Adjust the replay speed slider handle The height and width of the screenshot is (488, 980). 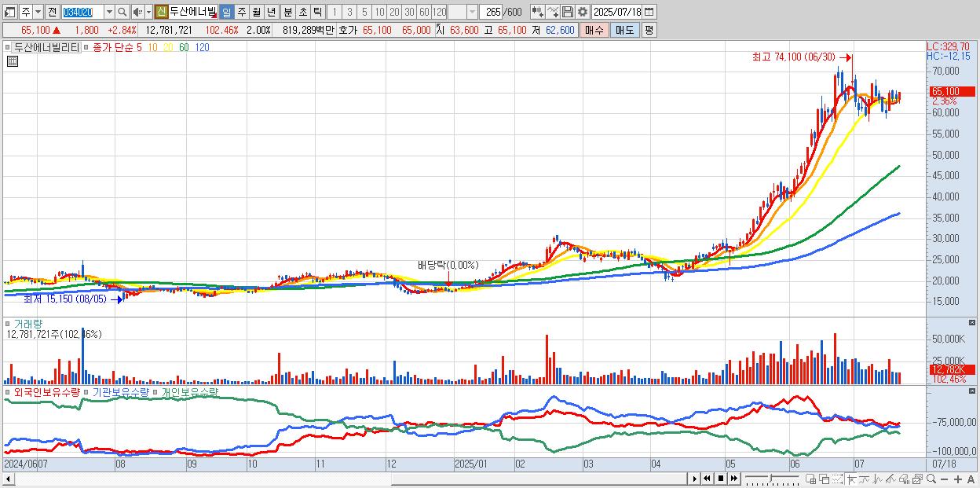point(770,478)
